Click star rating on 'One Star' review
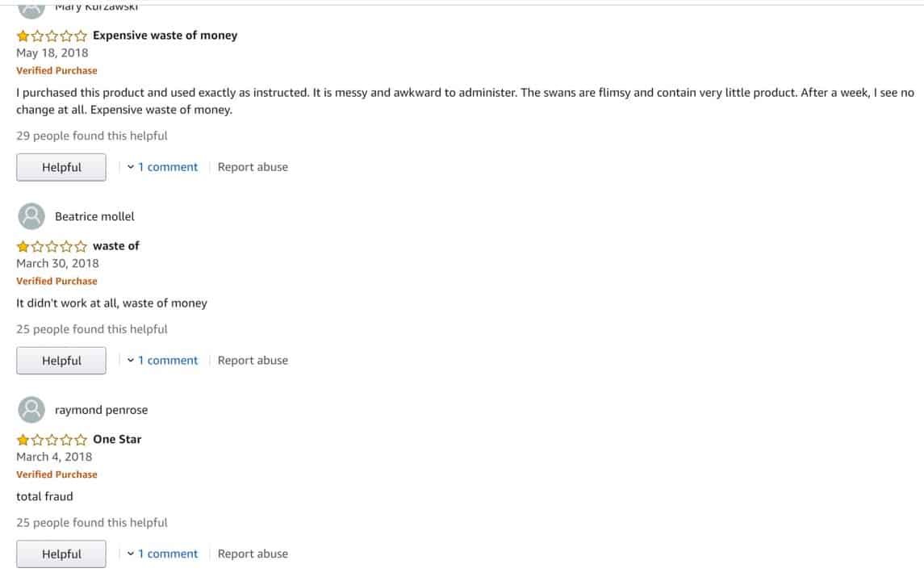924x581 pixels. pos(52,440)
